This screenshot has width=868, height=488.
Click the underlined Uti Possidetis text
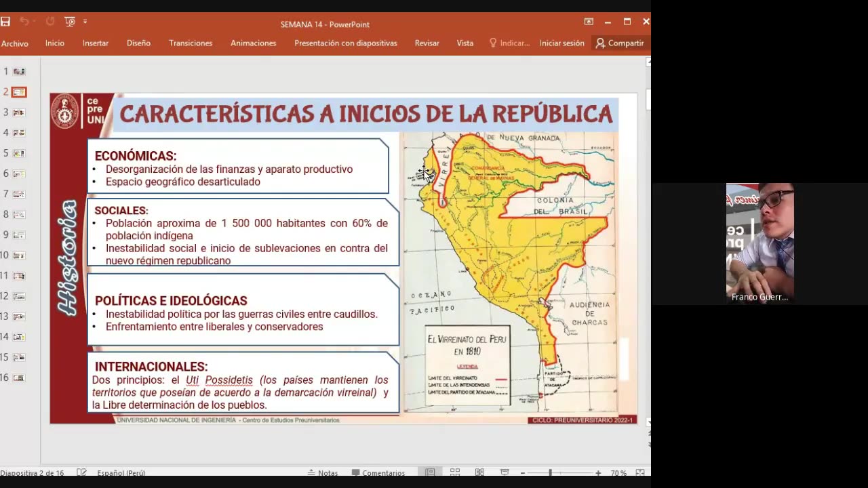[219, 380]
